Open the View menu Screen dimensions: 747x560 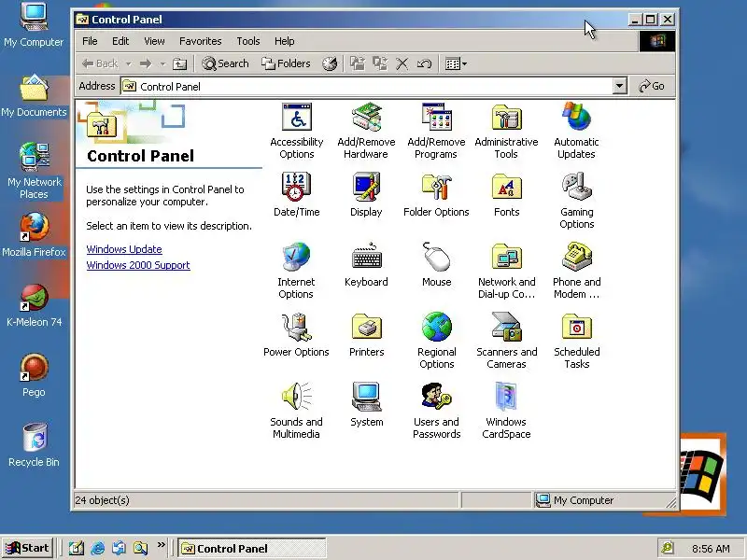pyautogui.click(x=154, y=41)
